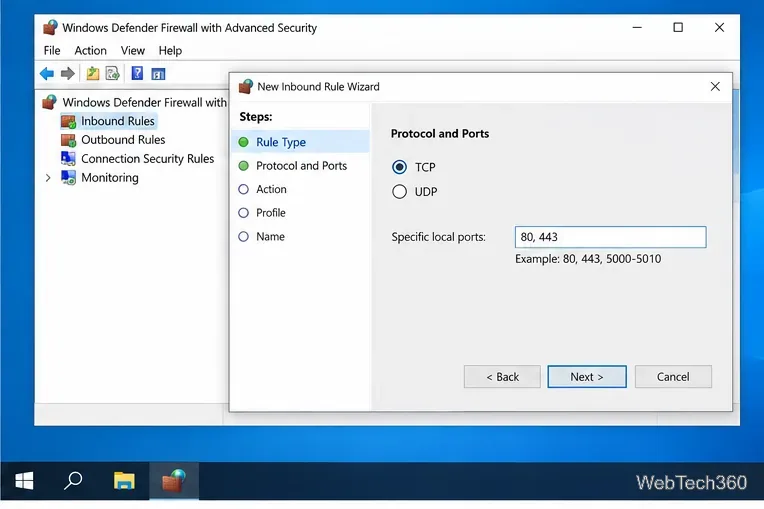Select the Windows Defender Firewall root node
The height and width of the screenshot is (509, 764).
[x=144, y=102]
